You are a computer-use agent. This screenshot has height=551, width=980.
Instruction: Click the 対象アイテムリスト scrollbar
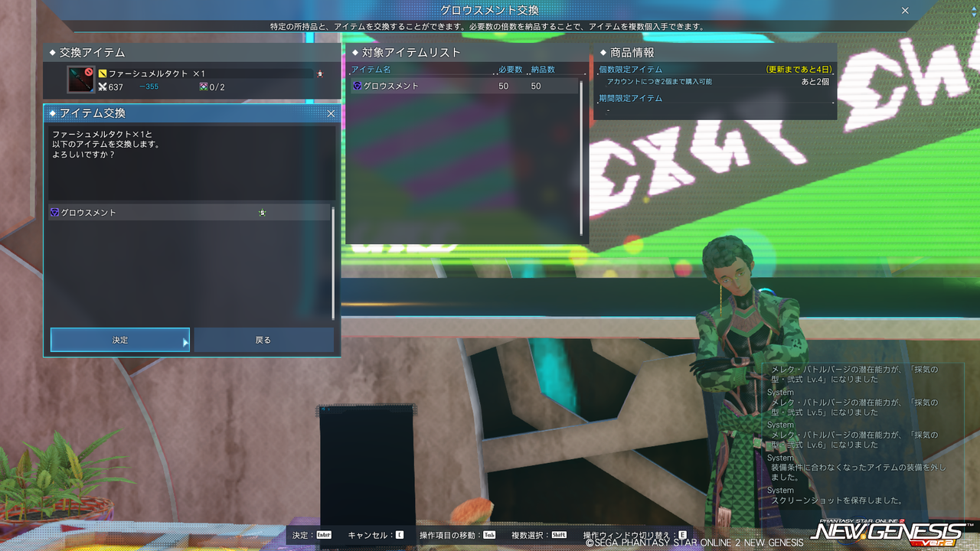pyautogui.click(x=582, y=157)
